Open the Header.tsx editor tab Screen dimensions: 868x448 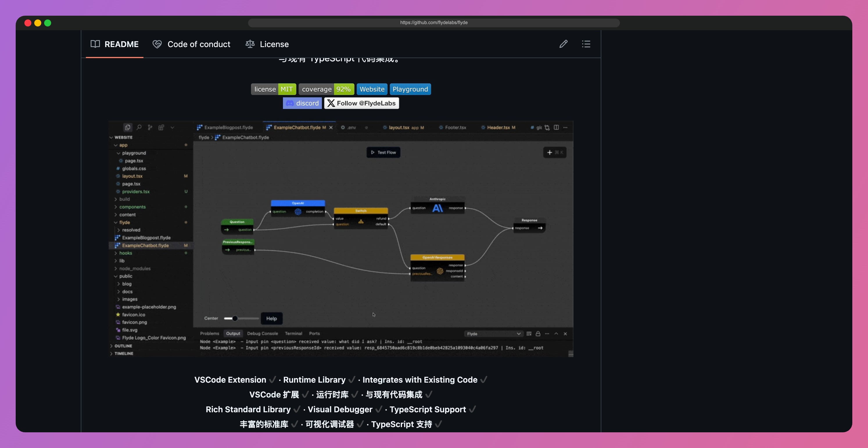point(498,128)
